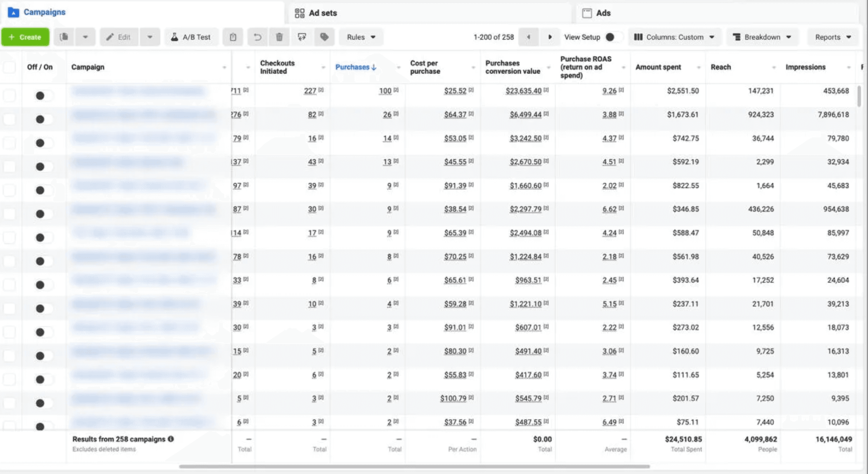Sort by Checkouts Initiated column header

click(277, 67)
